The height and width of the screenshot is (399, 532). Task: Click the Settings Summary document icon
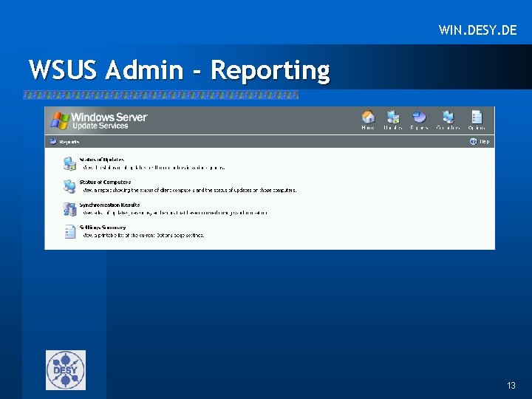click(x=70, y=232)
